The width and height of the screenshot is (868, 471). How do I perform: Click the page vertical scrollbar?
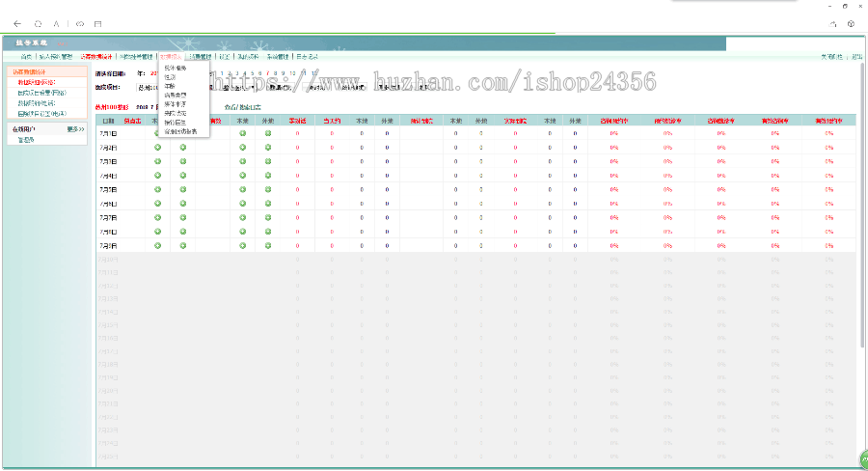point(862,205)
